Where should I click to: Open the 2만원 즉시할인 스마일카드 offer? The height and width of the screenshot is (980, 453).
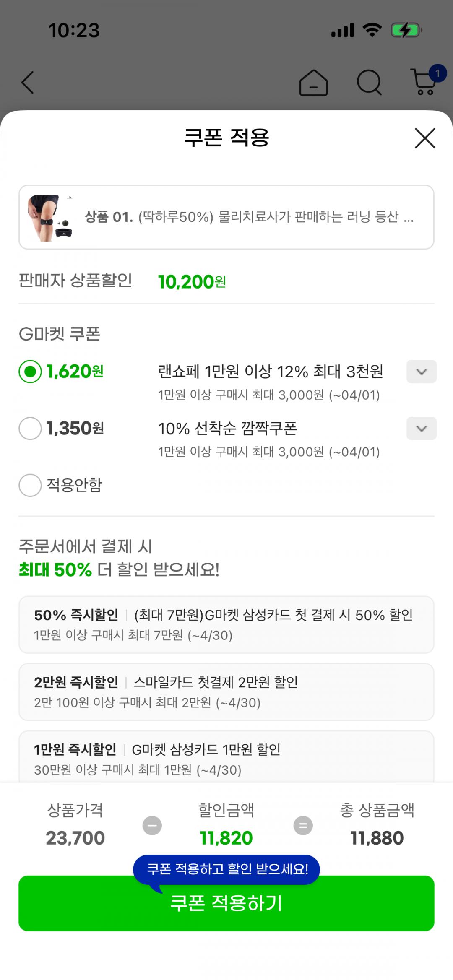226,692
